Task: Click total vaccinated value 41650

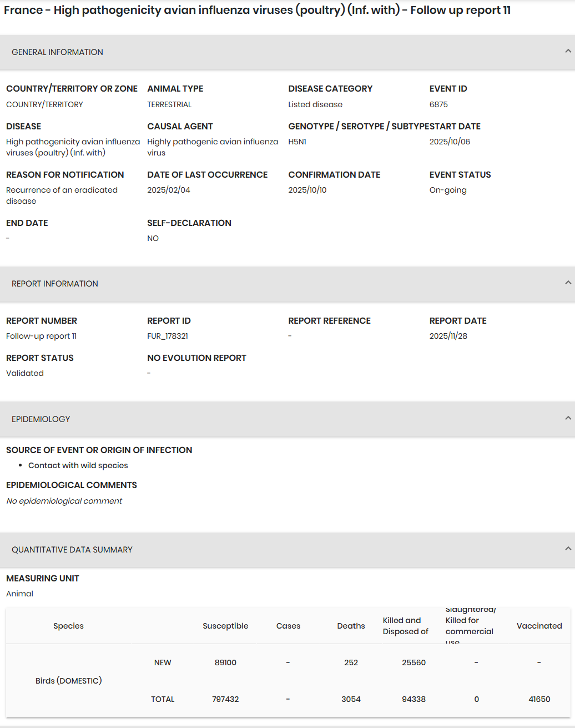Action: point(539,699)
